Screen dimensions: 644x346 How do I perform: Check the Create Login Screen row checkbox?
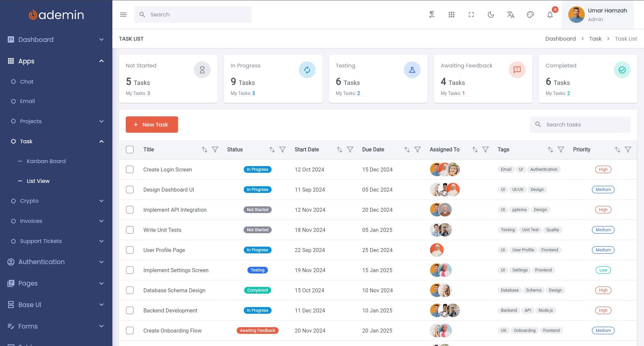tap(130, 169)
